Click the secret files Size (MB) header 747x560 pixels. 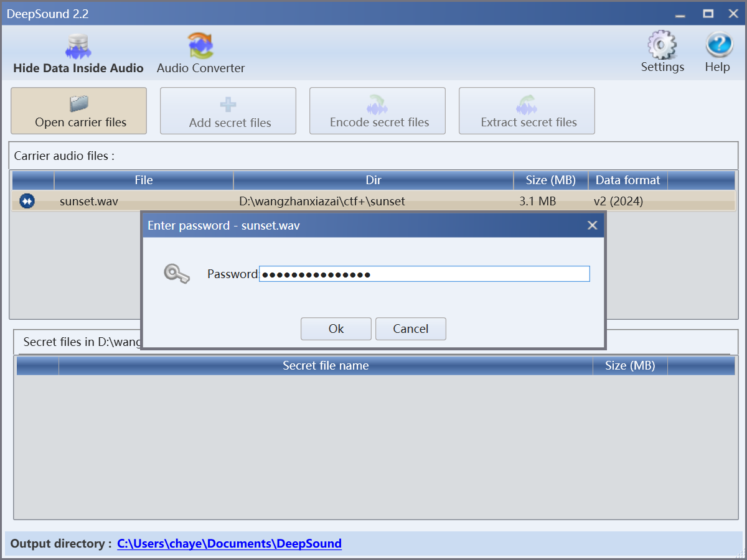pos(630,366)
